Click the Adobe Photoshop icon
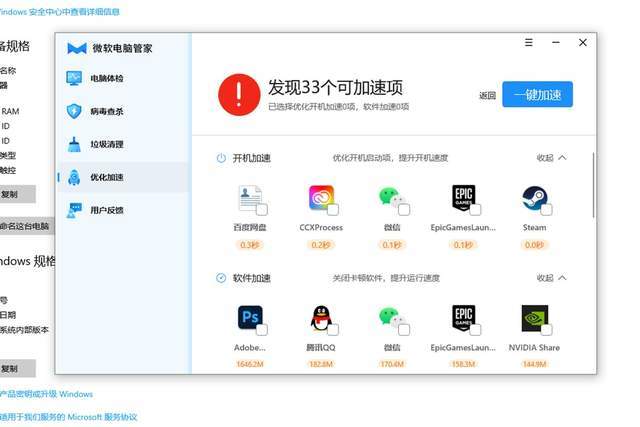Screen dimensions: 640x427 click(x=250, y=317)
